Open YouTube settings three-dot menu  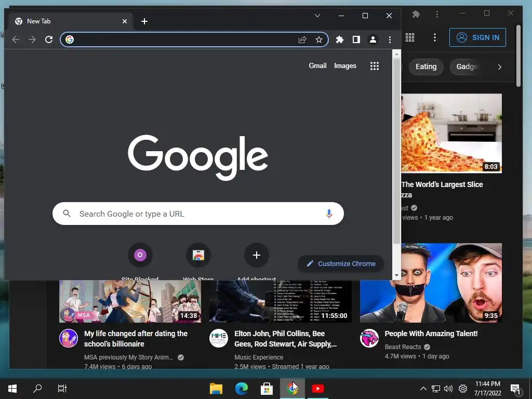point(435,37)
